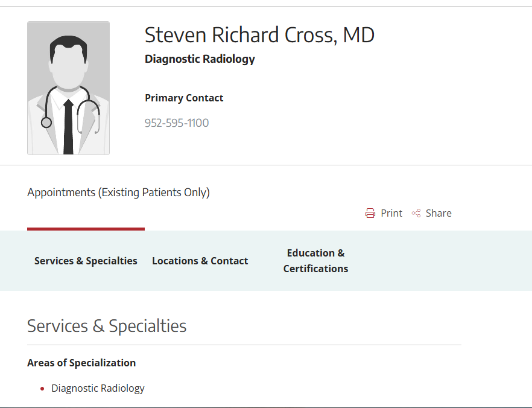The image size is (532, 408).
Task: Click the doctor placeholder photo
Action: (69, 88)
